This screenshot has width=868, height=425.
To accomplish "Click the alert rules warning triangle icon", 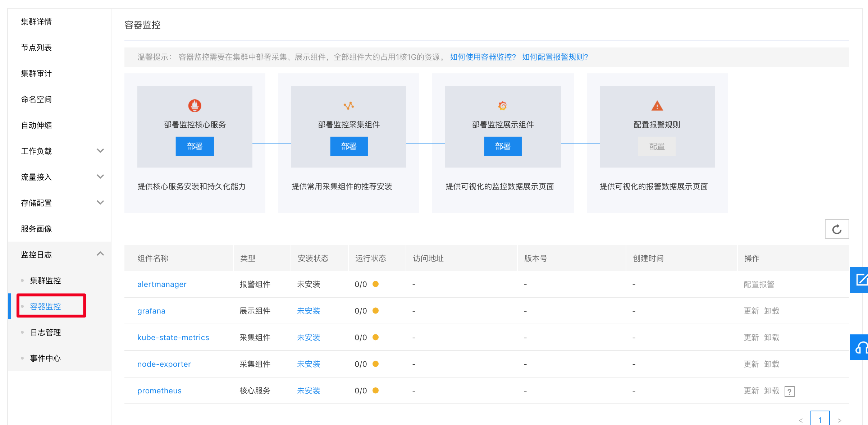I will (x=657, y=106).
